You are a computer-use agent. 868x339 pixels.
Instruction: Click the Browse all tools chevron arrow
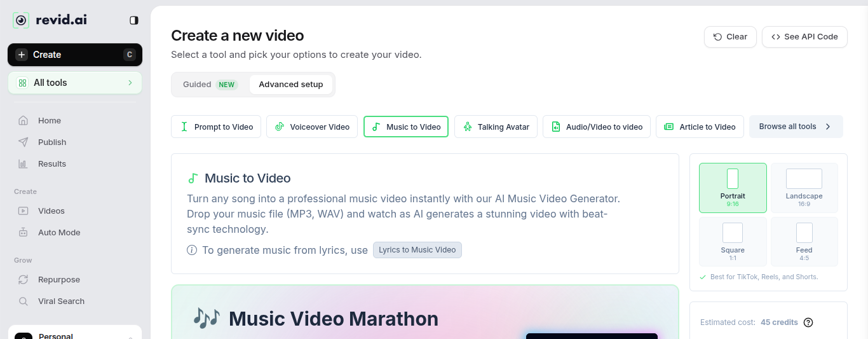coord(828,127)
